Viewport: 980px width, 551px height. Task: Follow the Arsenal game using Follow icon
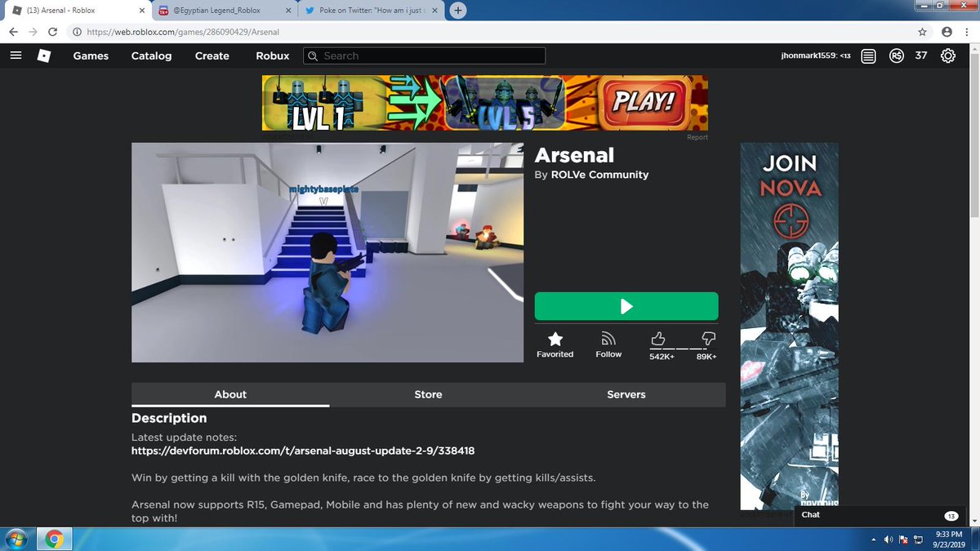tap(608, 339)
